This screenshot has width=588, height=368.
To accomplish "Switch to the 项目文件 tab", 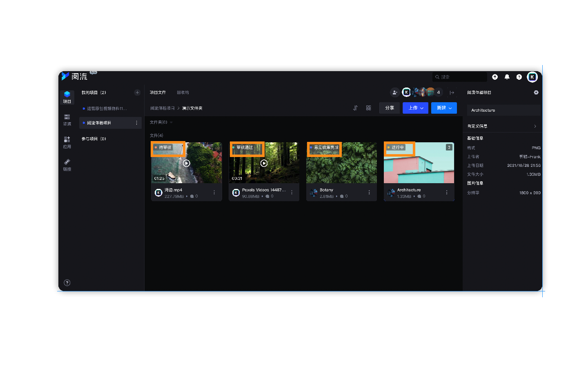I will (x=158, y=92).
